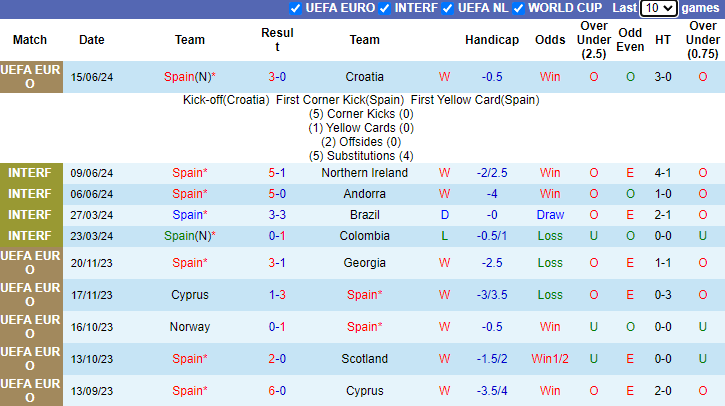Click Colombia in the opponent column
The height and width of the screenshot is (406, 725).
click(x=364, y=236)
